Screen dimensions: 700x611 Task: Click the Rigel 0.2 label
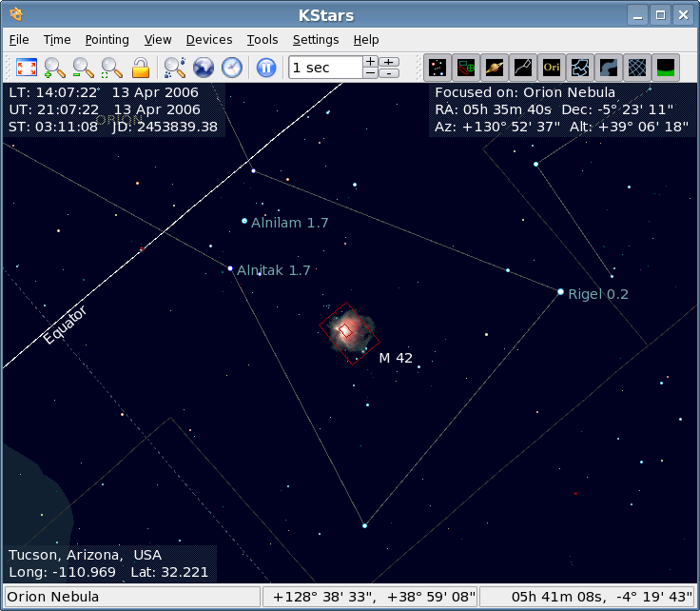click(x=598, y=294)
